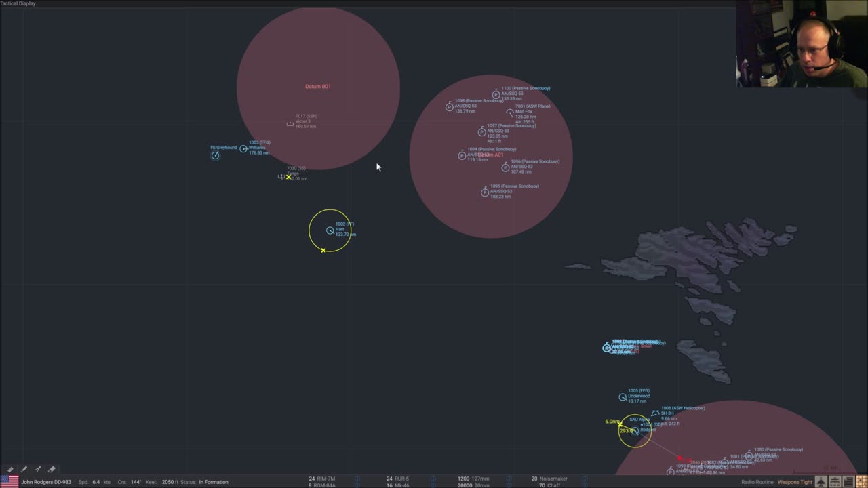Select the first drawing tool in the bottom-left toolbar

click(x=10, y=469)
